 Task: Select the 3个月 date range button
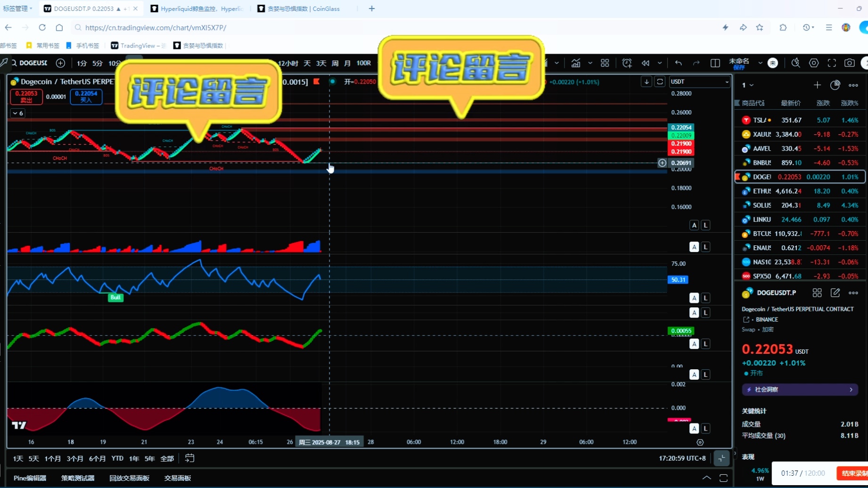point(75,459)
